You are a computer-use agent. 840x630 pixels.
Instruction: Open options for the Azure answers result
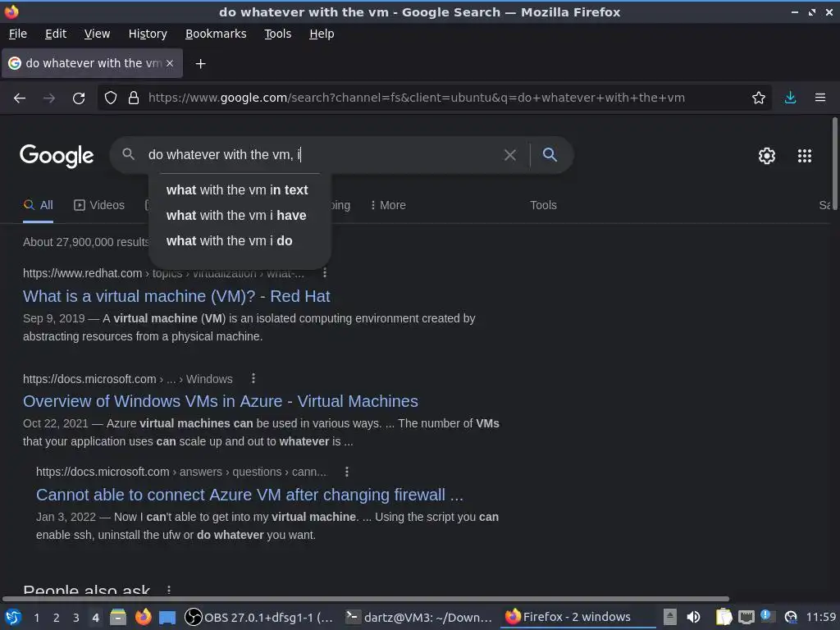[347, 472]
